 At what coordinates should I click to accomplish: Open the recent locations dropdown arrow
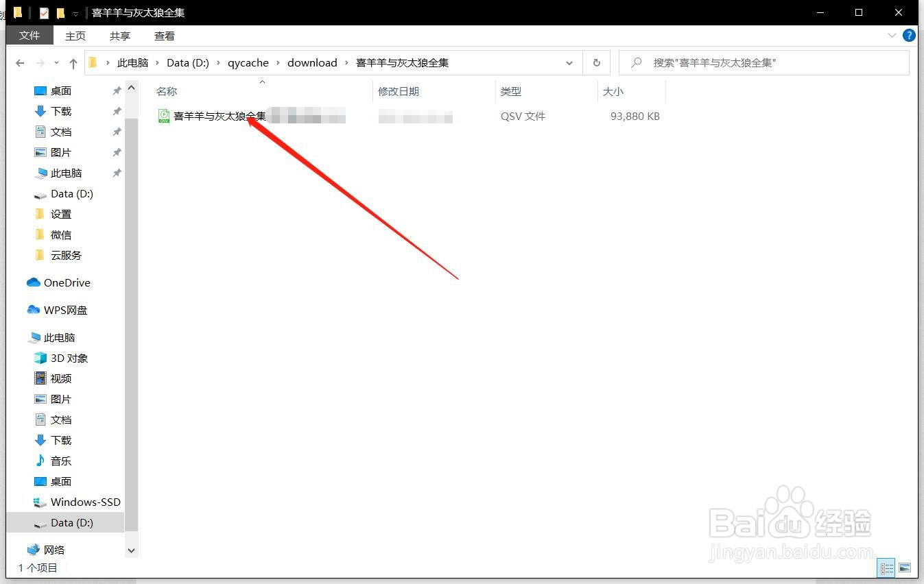(56, 63)
